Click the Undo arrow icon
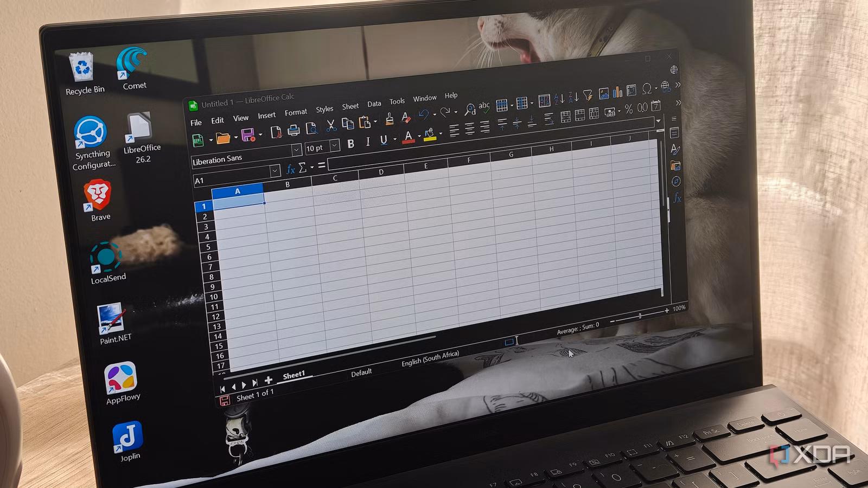This screenshot has height=488, width=868. pyautogui.click(x=424, y=114)
